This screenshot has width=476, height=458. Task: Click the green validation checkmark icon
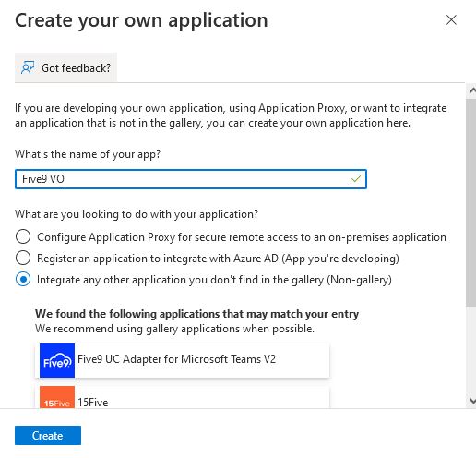point(356,178)
